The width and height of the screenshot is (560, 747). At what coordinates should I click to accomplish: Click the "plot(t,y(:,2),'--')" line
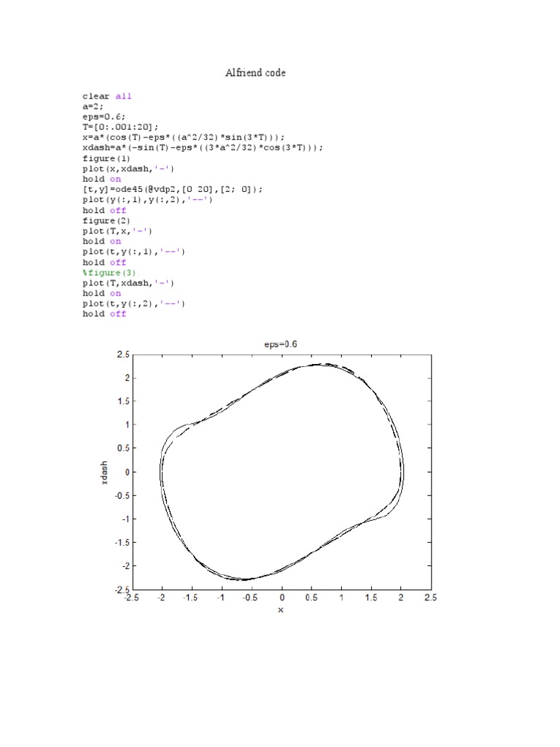point(133,303)
